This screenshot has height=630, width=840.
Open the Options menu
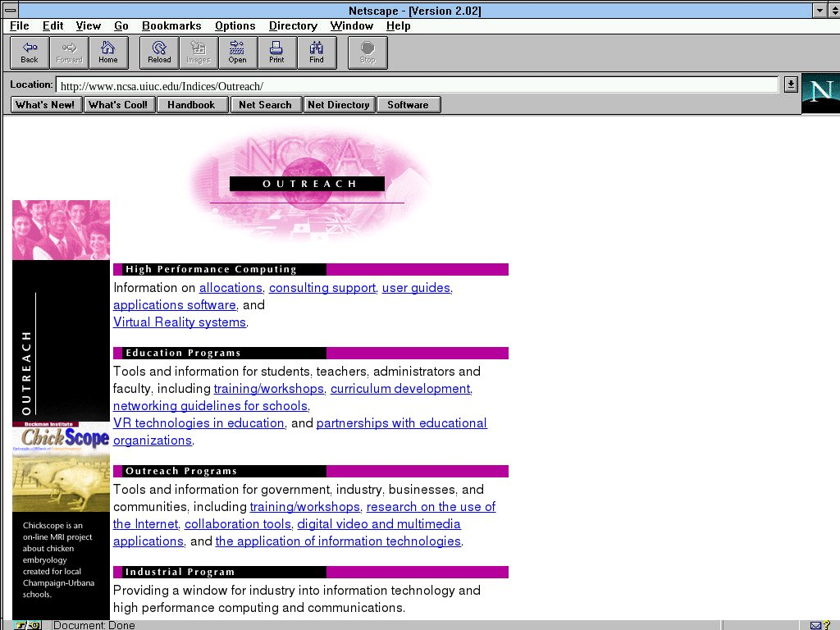pos(235,26)
